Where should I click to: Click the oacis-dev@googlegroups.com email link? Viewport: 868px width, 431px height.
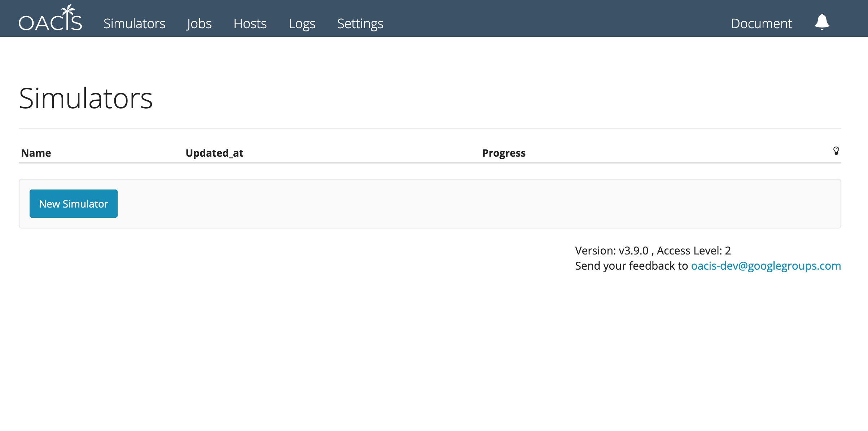[766, 266]
